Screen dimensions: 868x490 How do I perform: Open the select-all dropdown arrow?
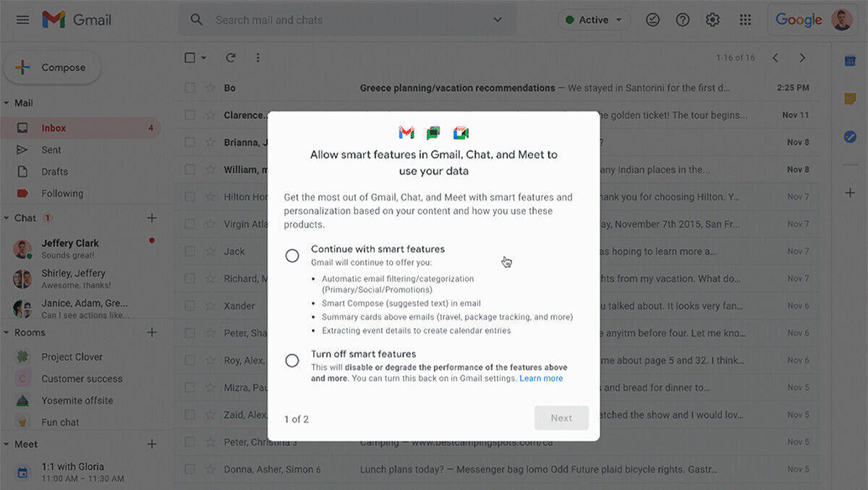[x=203, y=58]
